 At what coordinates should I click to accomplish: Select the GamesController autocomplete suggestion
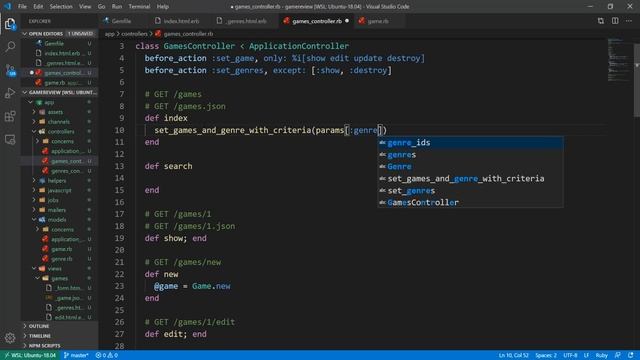coord(470,202)
